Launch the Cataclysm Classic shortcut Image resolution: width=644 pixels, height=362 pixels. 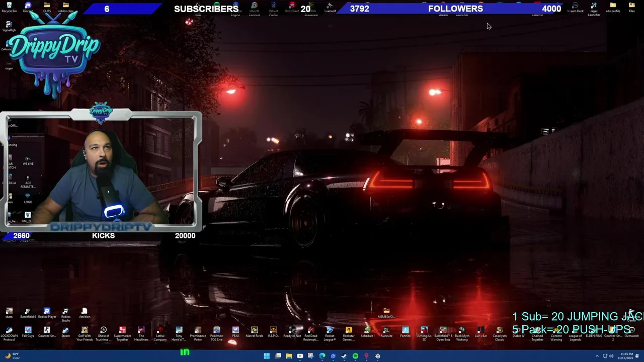pos(500,334)
